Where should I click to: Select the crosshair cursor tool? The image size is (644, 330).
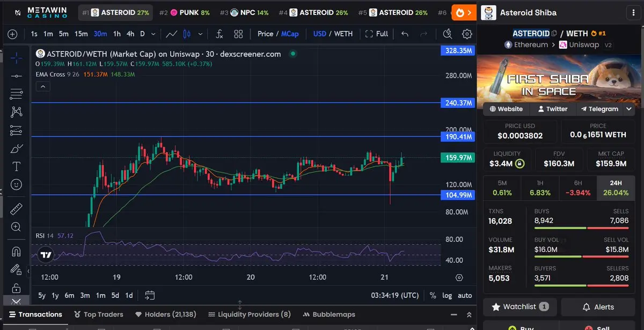[x=16, y=57]
